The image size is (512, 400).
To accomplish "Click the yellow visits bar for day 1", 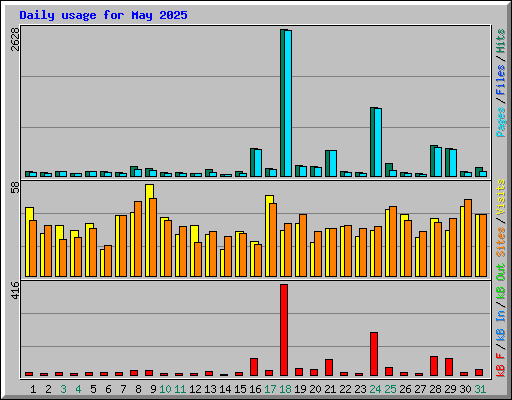I will (x=27, y=242).
